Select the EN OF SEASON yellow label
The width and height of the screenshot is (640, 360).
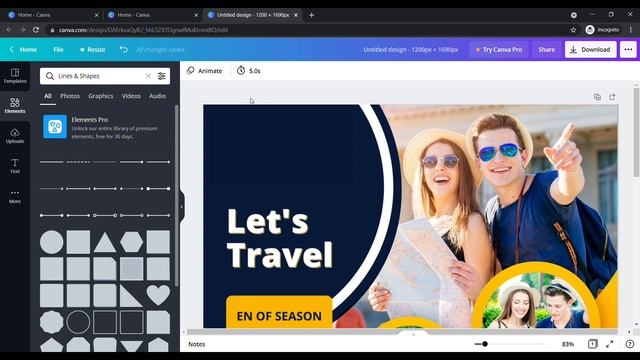tap(279, 313)
